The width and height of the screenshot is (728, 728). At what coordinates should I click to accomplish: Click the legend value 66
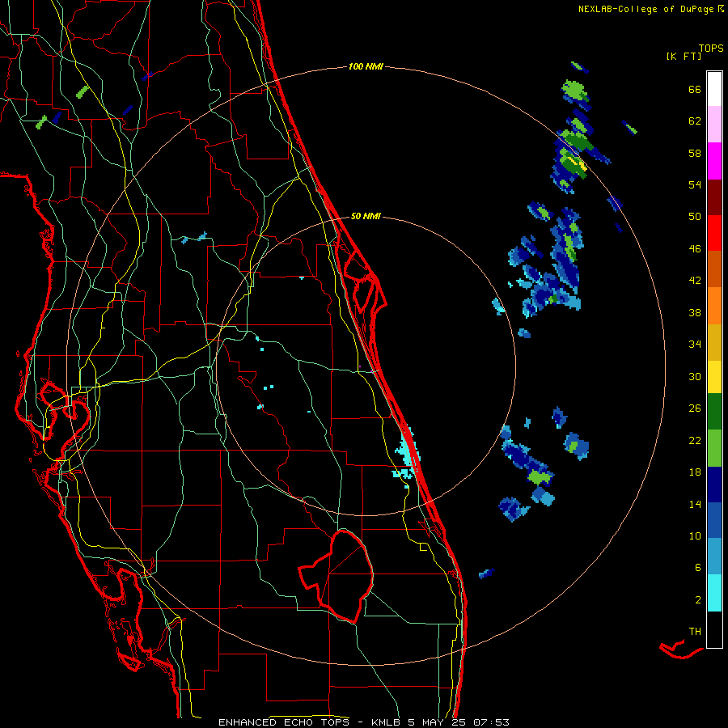click(x=695, y=90)
